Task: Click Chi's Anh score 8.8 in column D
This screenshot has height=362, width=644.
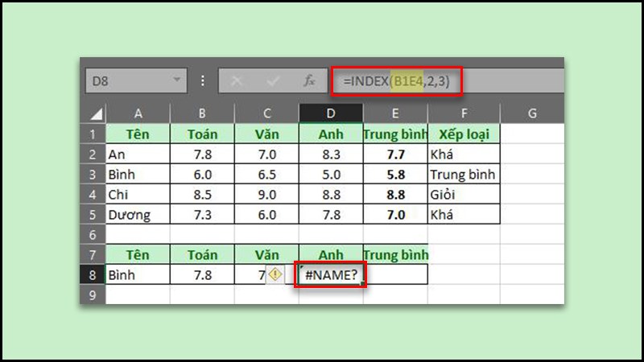Action: (x=331, y=195)
